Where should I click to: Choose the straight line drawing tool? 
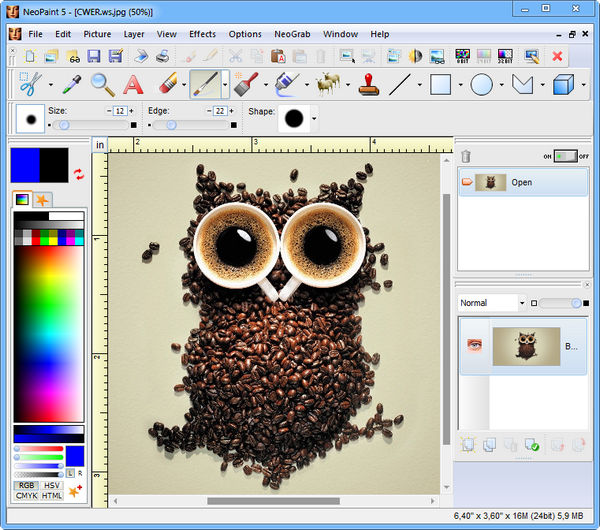point(402,85)
